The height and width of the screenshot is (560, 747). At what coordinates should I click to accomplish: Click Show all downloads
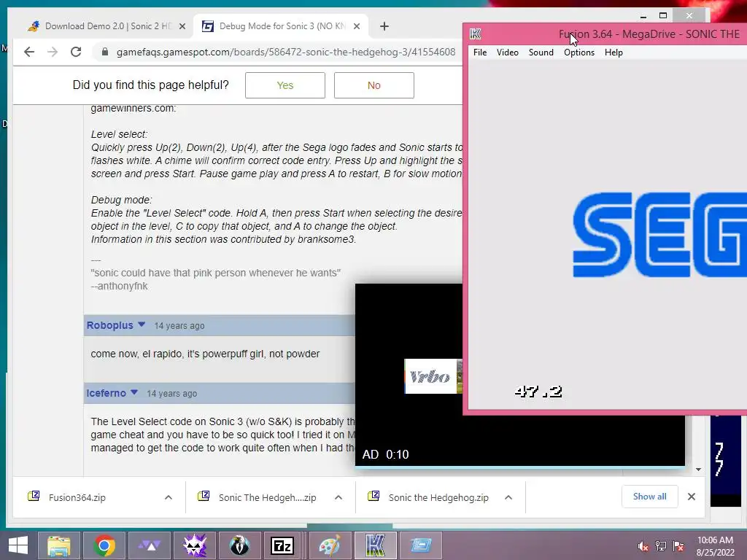coord(649,497)
